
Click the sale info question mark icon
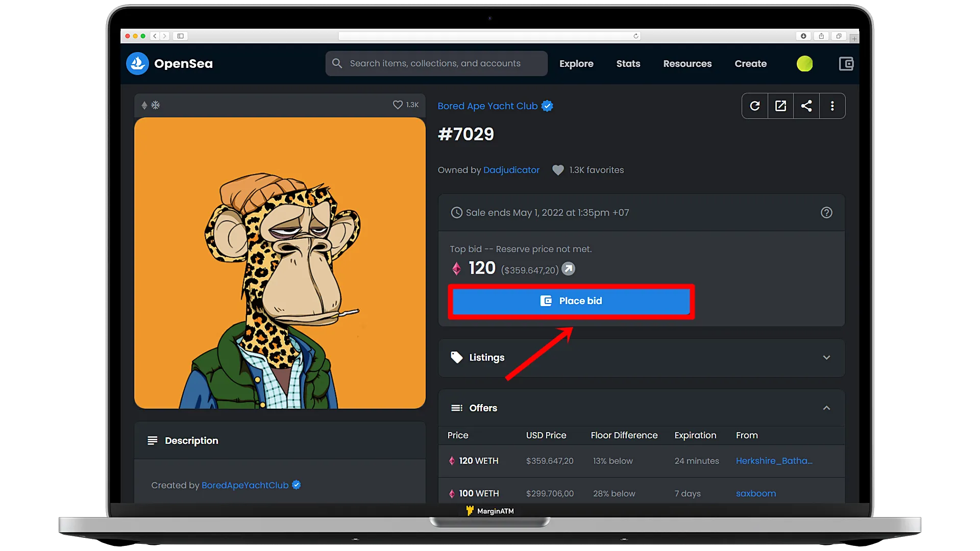[826, 213]
